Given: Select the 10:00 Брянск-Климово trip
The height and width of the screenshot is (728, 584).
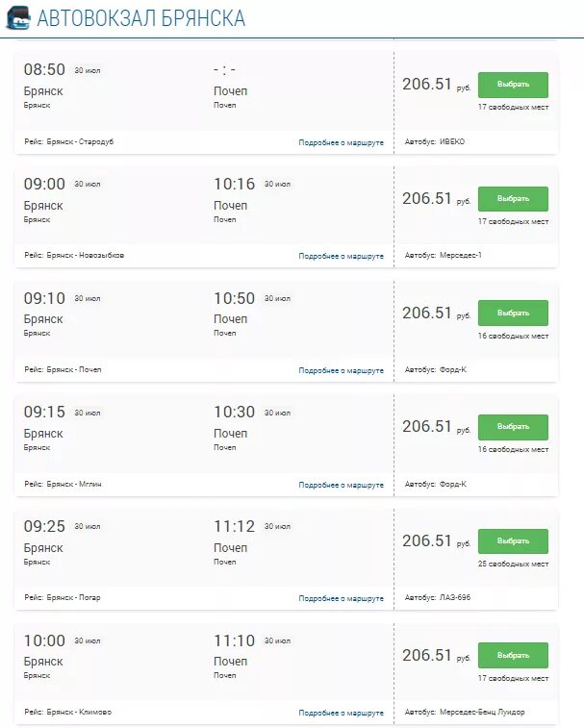Looking at the screenshot, I should pos(513,655).
